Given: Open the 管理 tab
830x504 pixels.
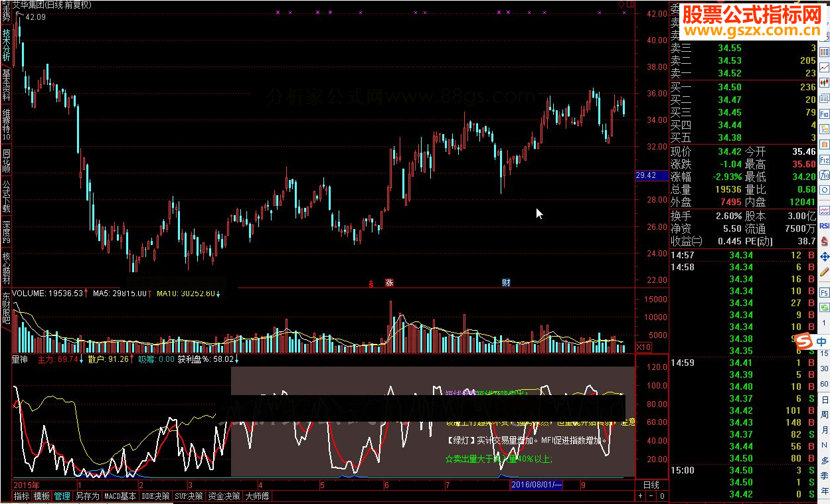Looking at the screenshot, I should pos(62,496).
